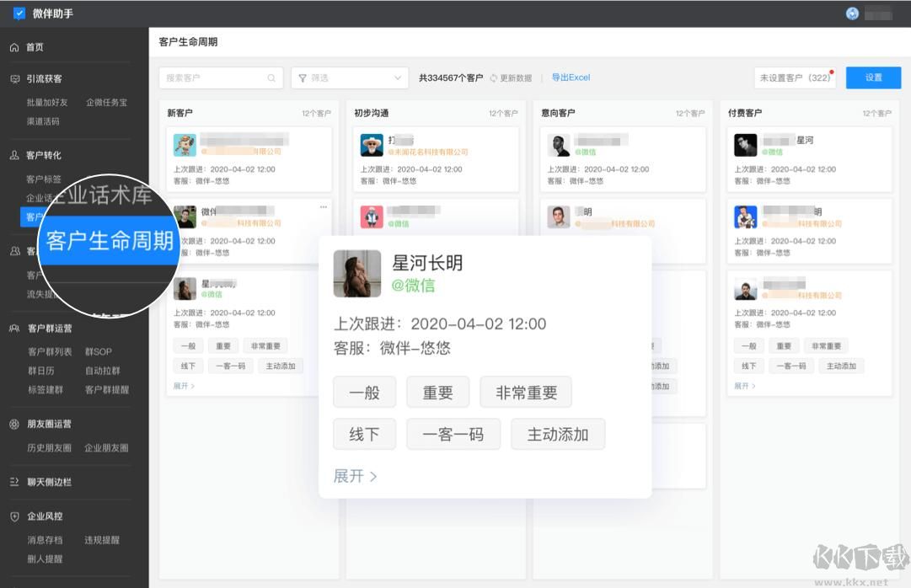
Task: Open the 企业风控 risk-control icon
Action: click(13, 516)
